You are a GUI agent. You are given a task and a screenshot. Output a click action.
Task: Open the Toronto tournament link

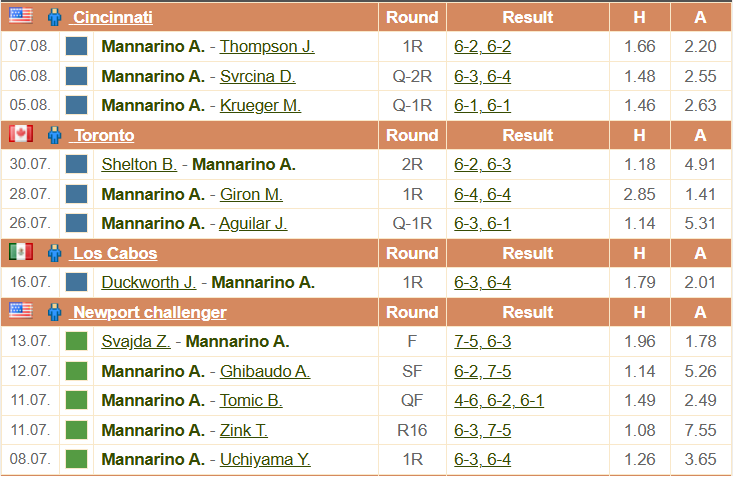tap(102, 136)
